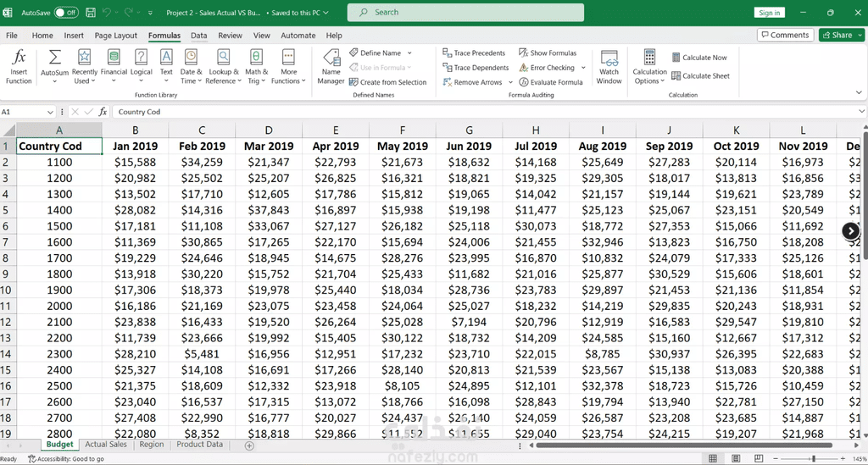Open Calculation Options menu
The image size is (868, 465).
[649, 66]
